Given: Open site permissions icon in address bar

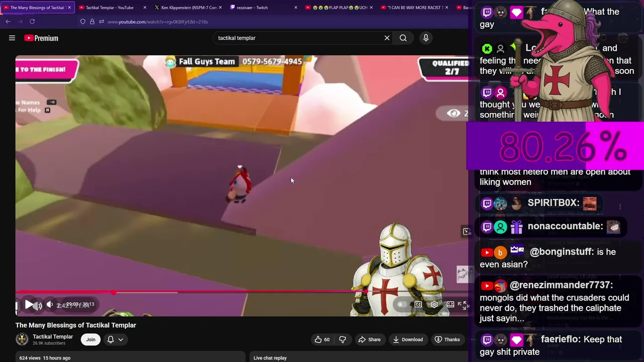Looking at the screenshot, I should [x=102, y=22].
